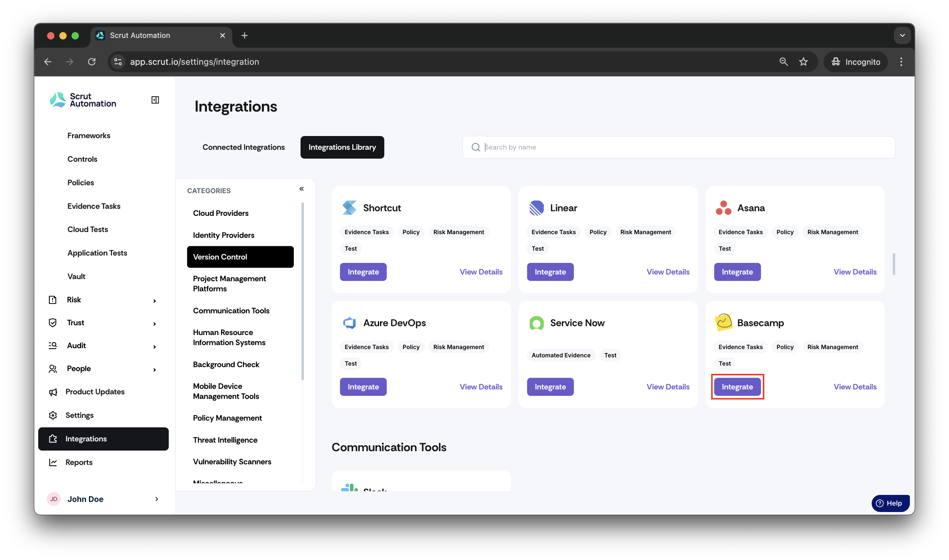Collapse sidebar using the panel toggle icon
This screenshot has height=560, width=949.
155,100
